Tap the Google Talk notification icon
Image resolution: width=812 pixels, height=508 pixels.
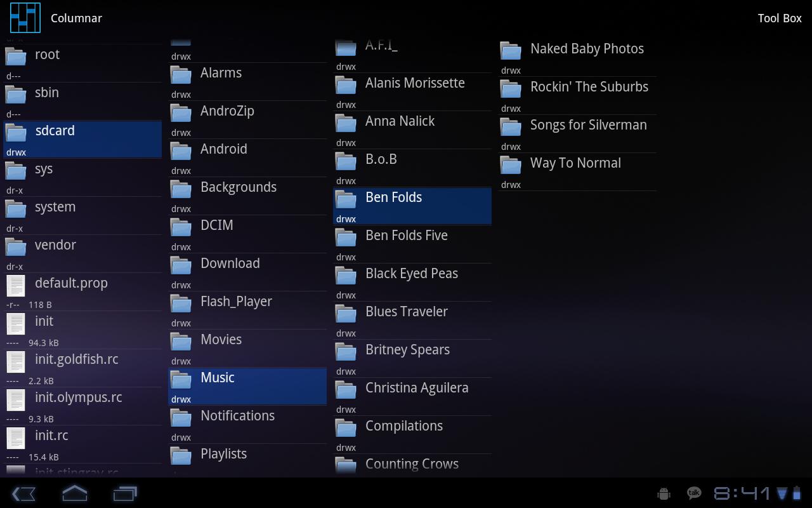[x=694, y=493]
